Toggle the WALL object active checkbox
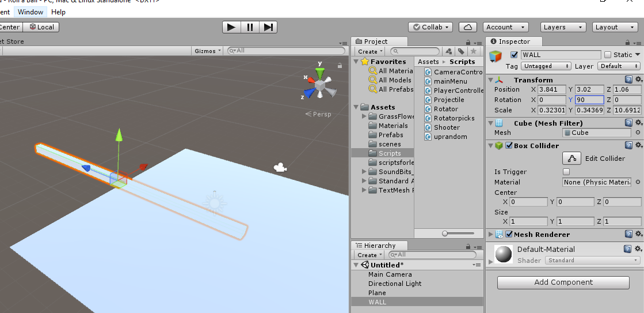This screenshot has height=313, width=644. 514,55
